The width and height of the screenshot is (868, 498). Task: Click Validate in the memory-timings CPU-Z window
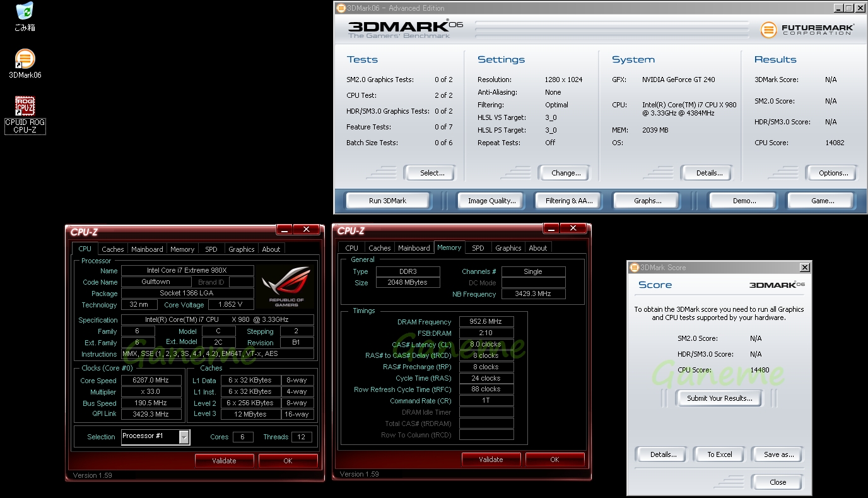pos(491,459)
